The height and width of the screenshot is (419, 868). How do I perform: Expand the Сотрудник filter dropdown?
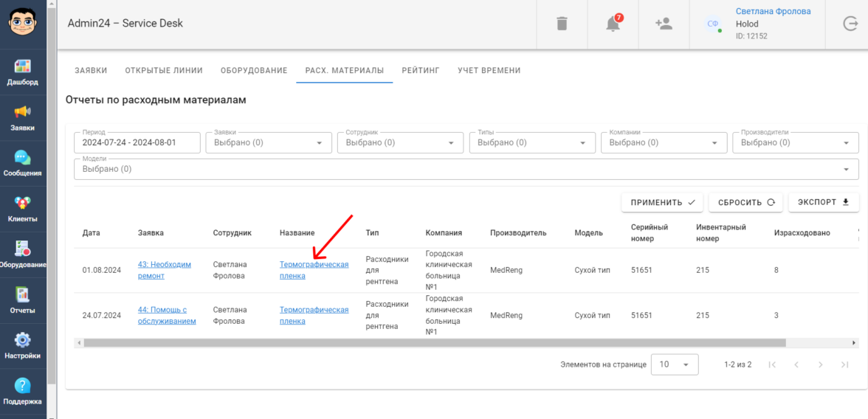[x=400, y=143]
